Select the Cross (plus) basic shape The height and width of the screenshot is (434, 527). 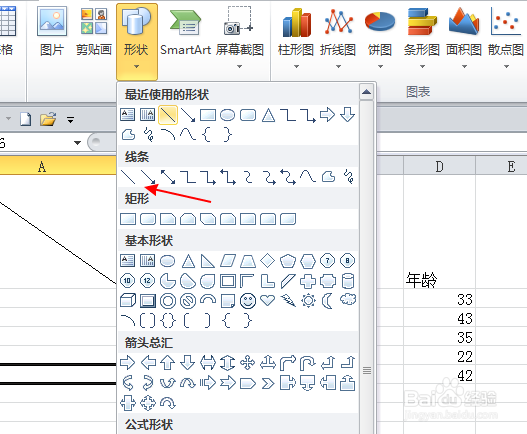308,281
